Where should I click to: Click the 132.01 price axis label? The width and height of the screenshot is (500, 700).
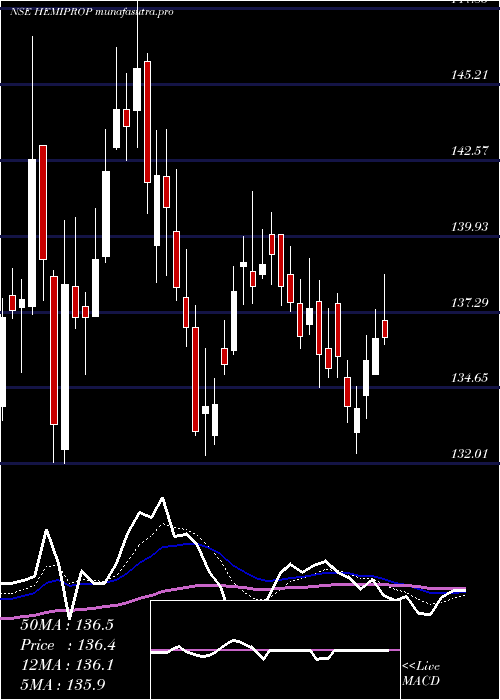tap(469, 454)
